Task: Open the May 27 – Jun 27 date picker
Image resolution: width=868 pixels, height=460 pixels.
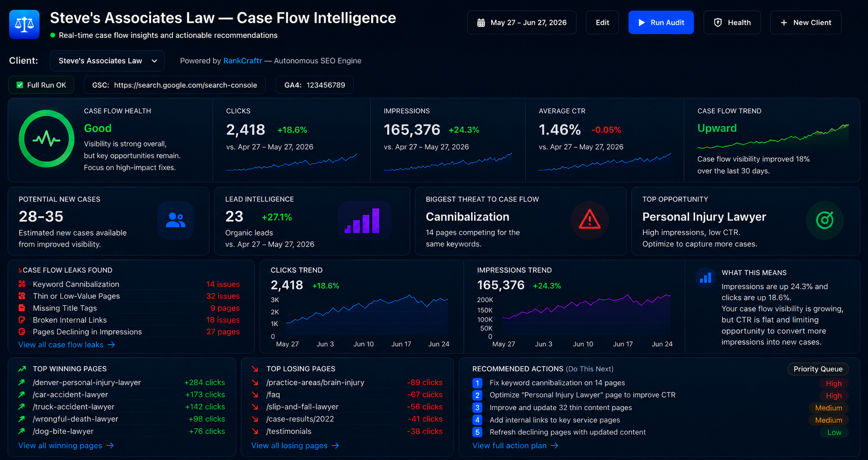Action: click(x=521, y=23)
